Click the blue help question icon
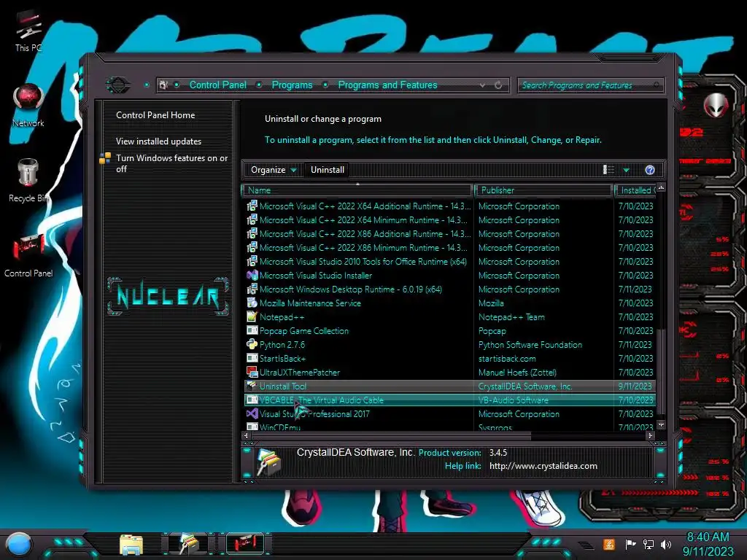 point(650,170)
